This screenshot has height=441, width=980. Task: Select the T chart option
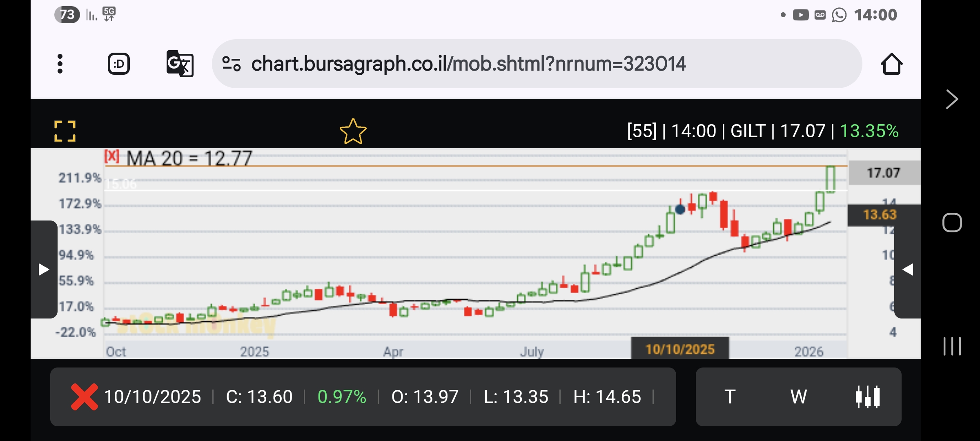pyautogui.click(x=730, y=396)
